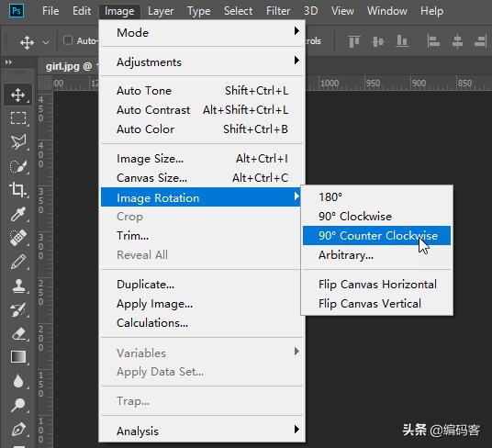Image resolution: width=492 pixels, height=448 pixels.
Task: Switch to the girl.jpg document tab
Action: [69, 66]
